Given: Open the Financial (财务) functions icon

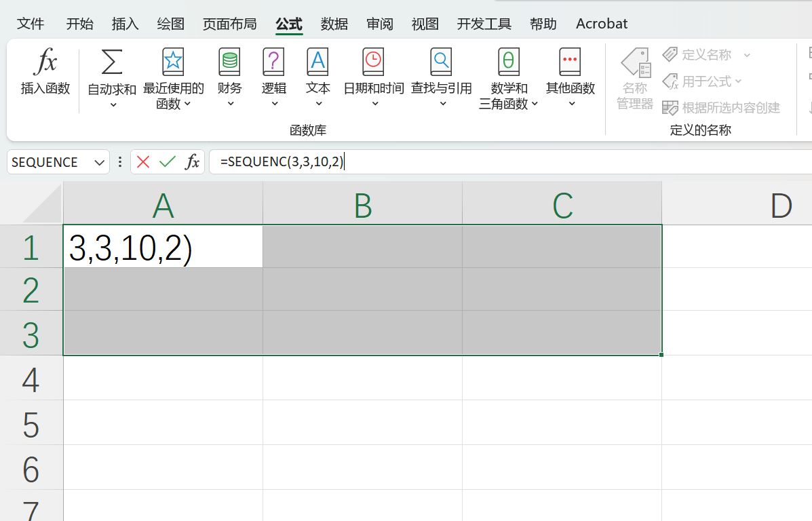Looking at the screenshot, I should [x=229, y=62].
